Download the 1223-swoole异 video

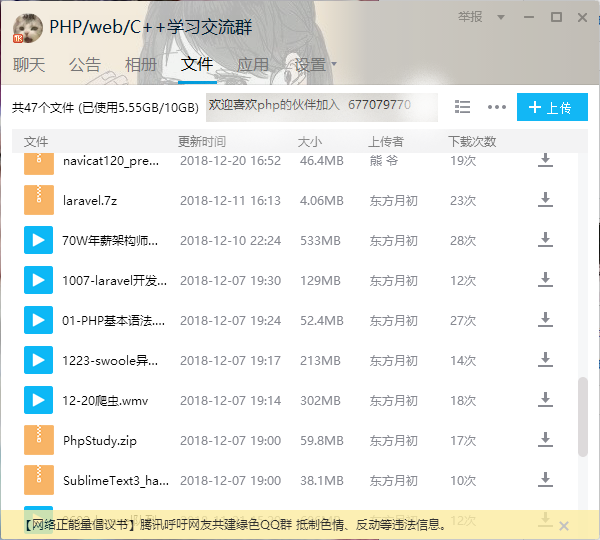coord(545,360)
